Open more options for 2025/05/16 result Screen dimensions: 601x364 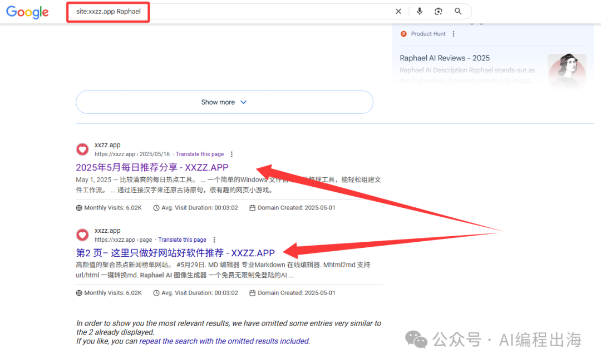231,154
